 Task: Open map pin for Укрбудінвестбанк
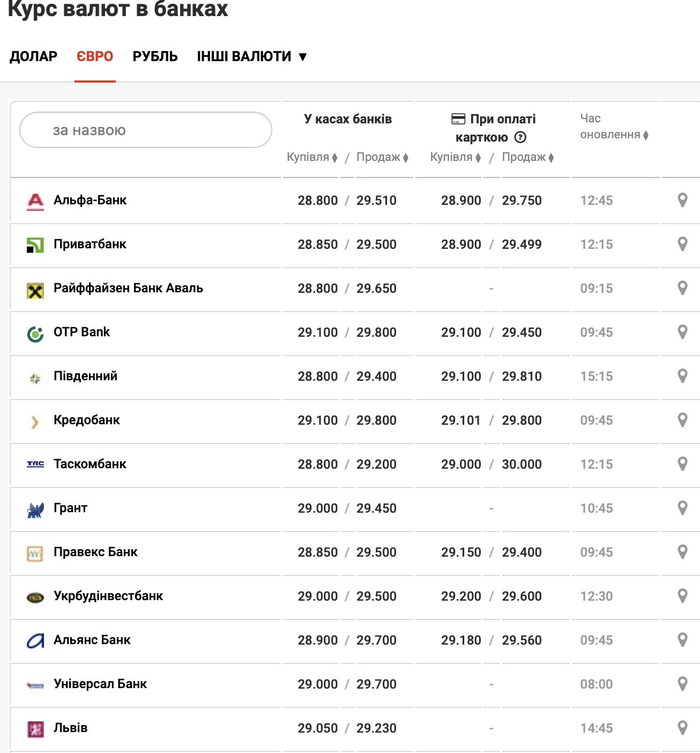click(x=682, y=596)
